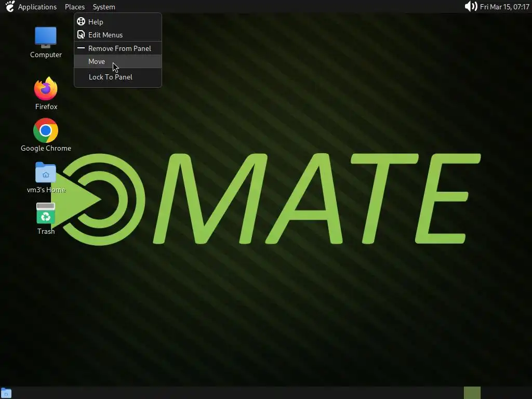Toggle Lock To Panel option
This screenshot has height=399, width=532.
(118, 77)
